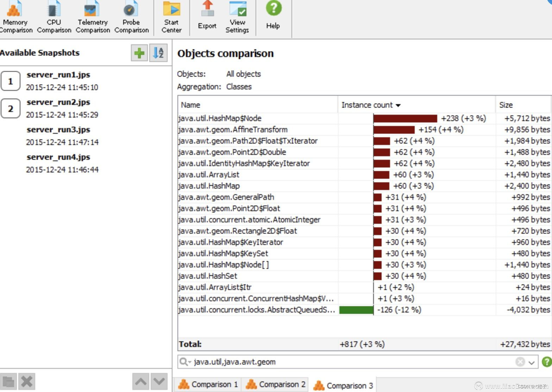The width and height of the screenshot is (552, 392).
Task: Clear the filter text with the X icon
Action: 520,362
